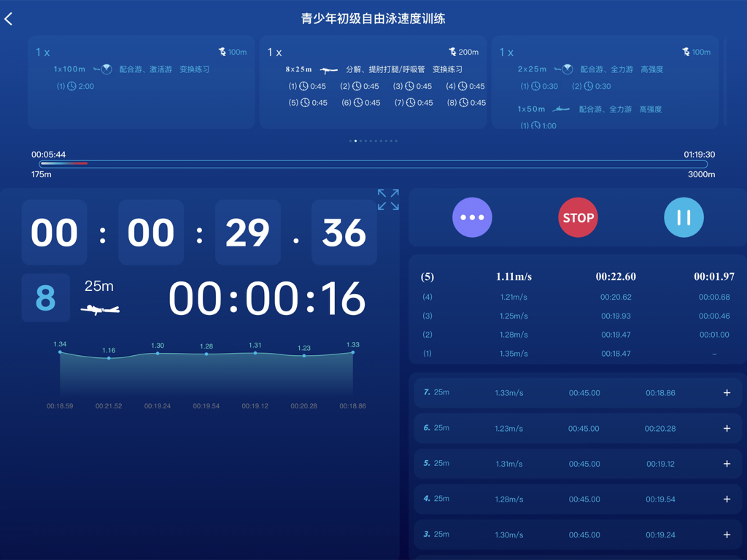Pause the training with the pause button
Viewport: 747px width, 560px height.
[684, 217]
